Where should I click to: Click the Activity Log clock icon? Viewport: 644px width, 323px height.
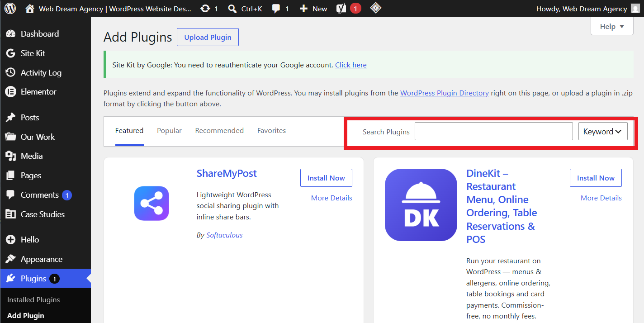11,72
